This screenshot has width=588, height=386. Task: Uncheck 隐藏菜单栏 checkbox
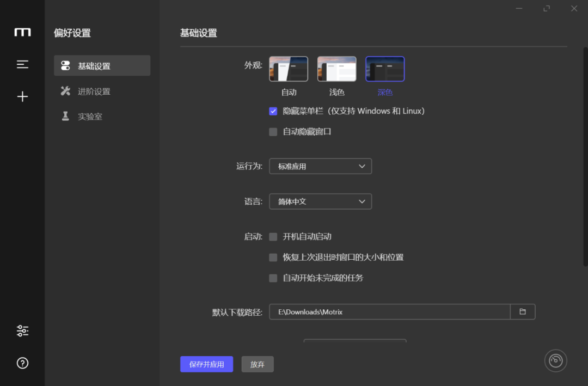click(273, 111)
